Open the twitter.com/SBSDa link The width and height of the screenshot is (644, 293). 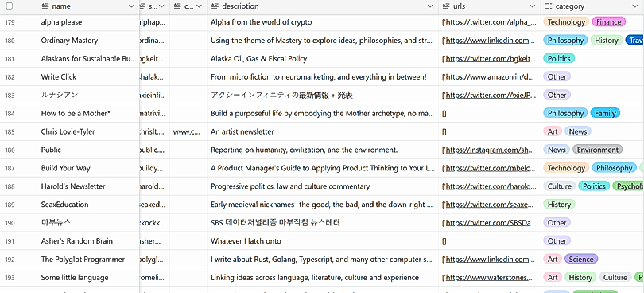point(491,223)
